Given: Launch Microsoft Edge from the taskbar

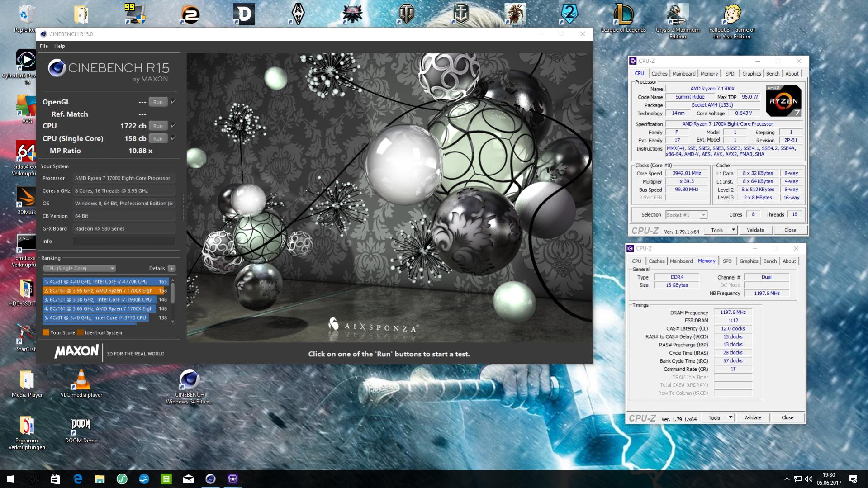Looking at the screenshot, I should tap(78, 479).
